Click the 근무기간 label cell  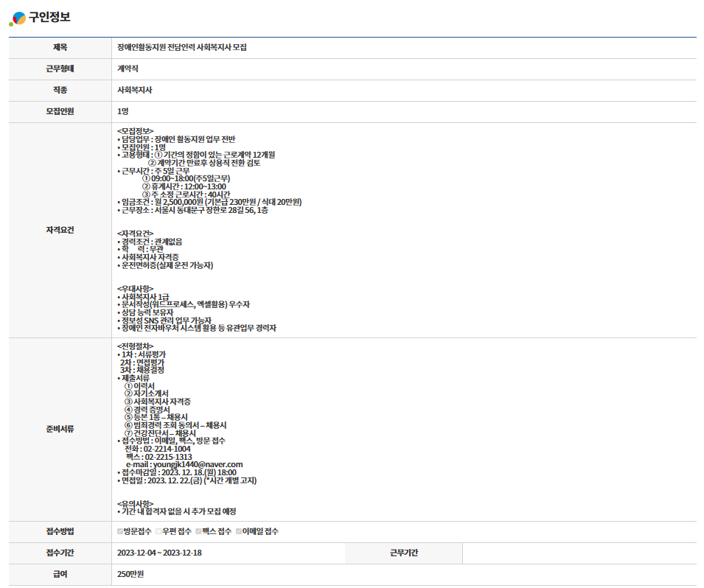[x=403, y=553]
